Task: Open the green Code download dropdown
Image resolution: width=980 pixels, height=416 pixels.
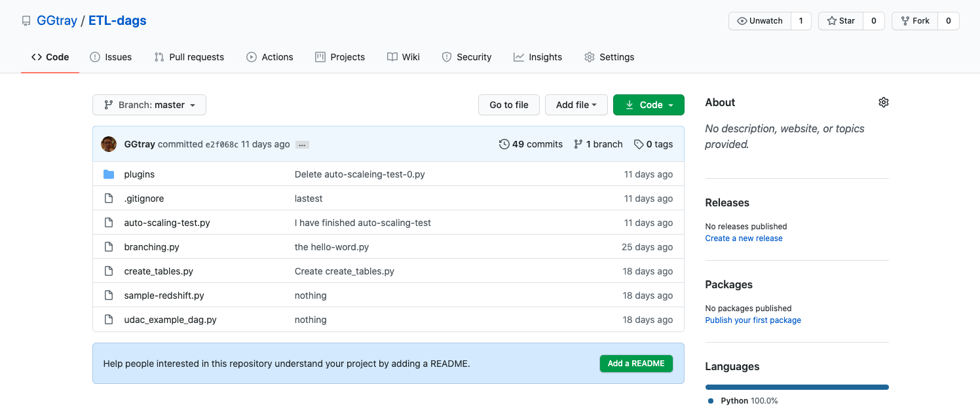Action: click(x=649, y=105)
